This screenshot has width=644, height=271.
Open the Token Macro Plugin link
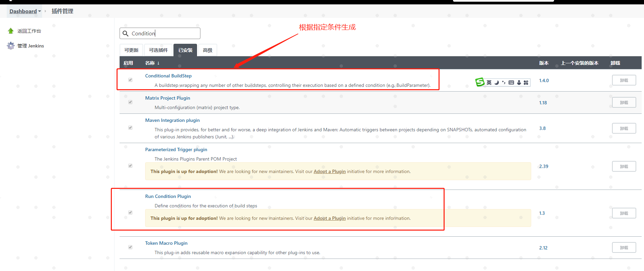(x=166, y=243)
